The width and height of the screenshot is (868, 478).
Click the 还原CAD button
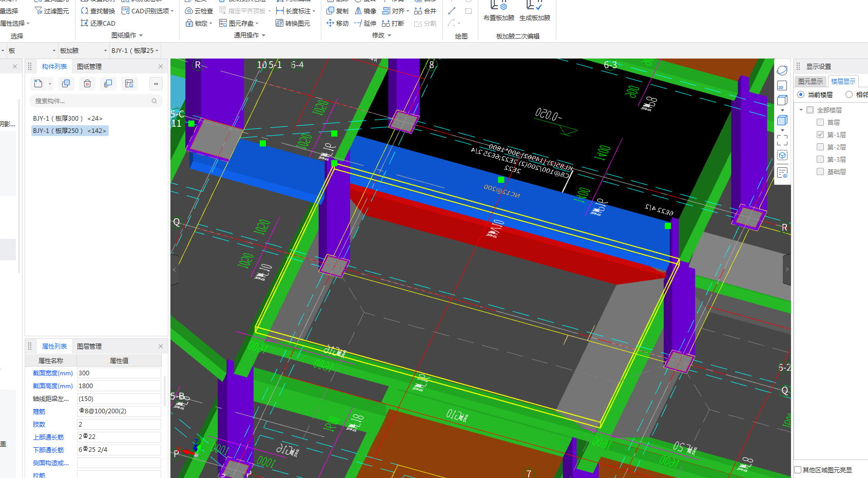click(x=98, y=23)
